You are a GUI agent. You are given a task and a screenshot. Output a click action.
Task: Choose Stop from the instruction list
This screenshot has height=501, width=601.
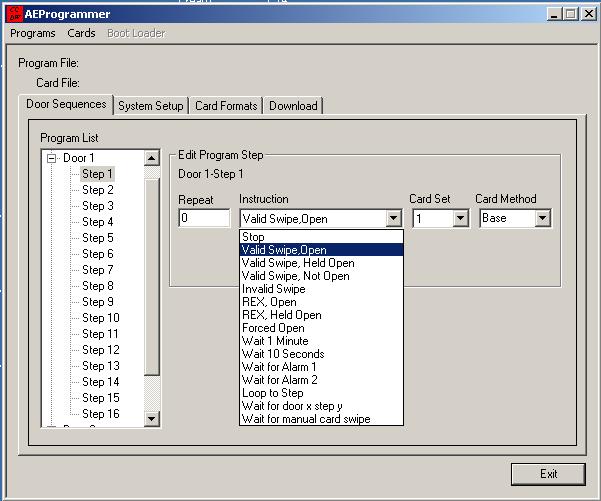(321, 237)
